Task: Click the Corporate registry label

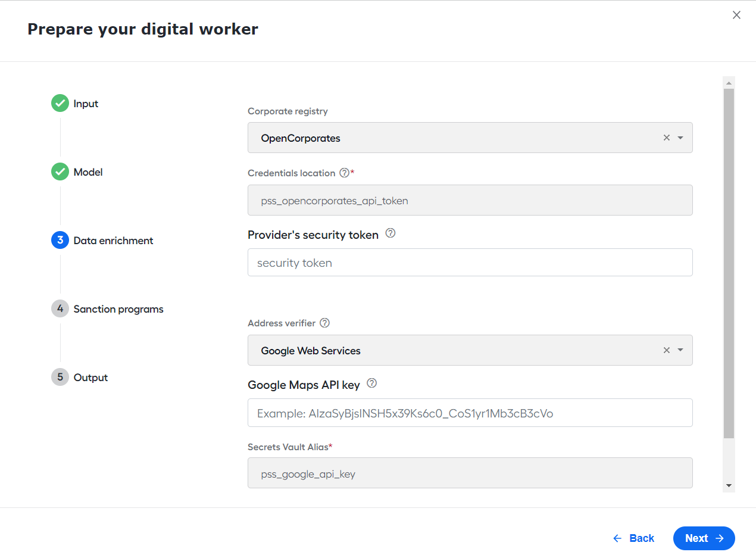Action: coord(288,111)
